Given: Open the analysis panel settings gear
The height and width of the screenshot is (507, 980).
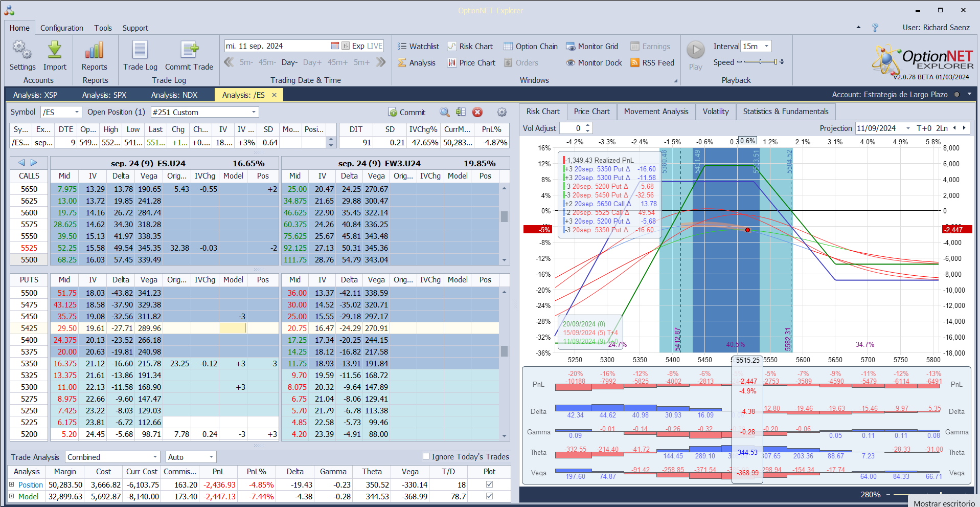Looking at the screenshot, I should pyautogui.click(x=502, y=112).
